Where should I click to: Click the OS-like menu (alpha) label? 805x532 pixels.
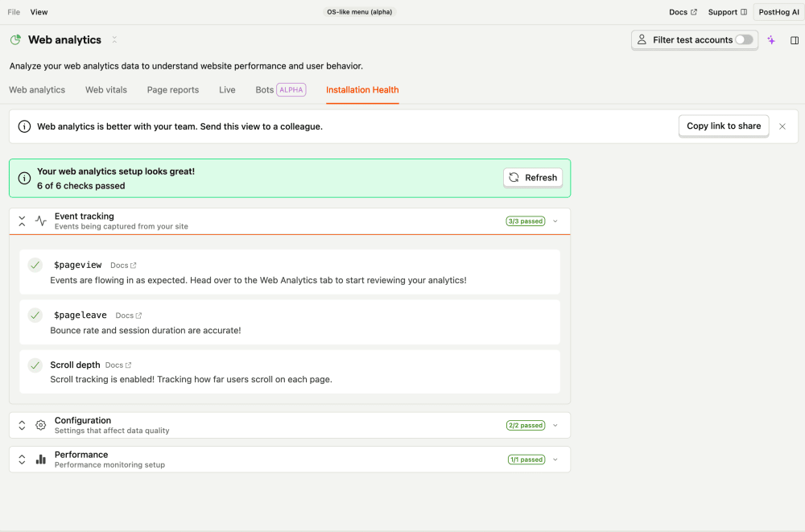[x=359, y=12]
